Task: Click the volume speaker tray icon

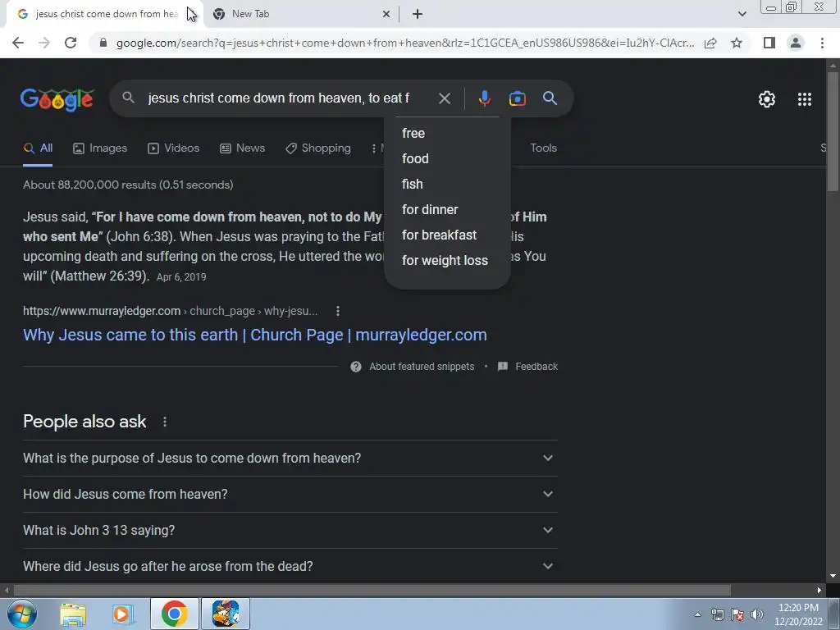Action: (x=756, y=614)
